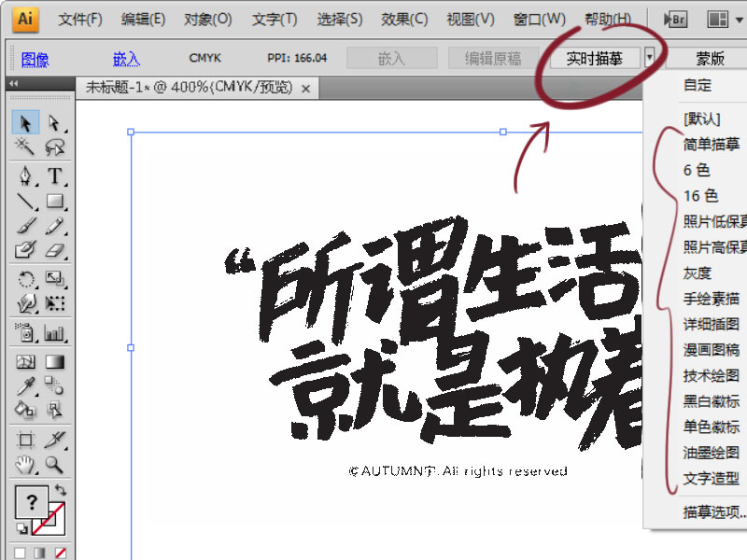Select the Free Transform tool
This screenshot has height=560, width=747.
coord(54,303)
